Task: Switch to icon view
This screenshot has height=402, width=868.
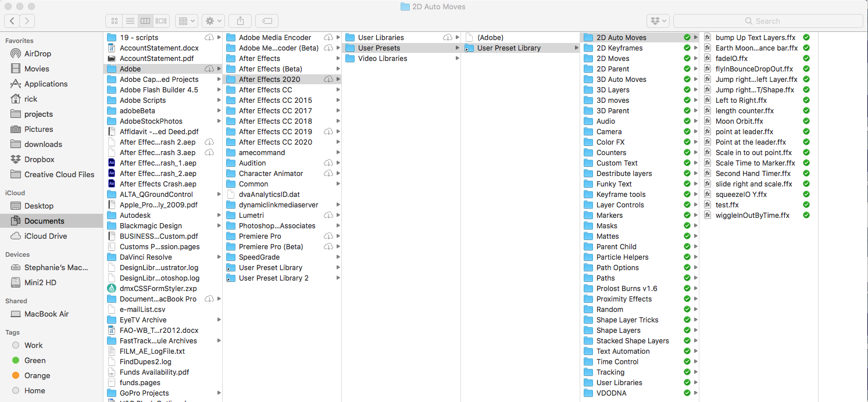Action: (x=115, y=21)
